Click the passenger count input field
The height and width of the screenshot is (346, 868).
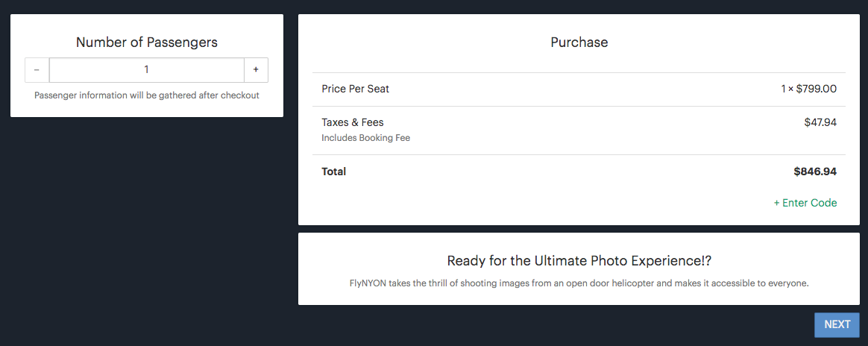coord(147,69)
